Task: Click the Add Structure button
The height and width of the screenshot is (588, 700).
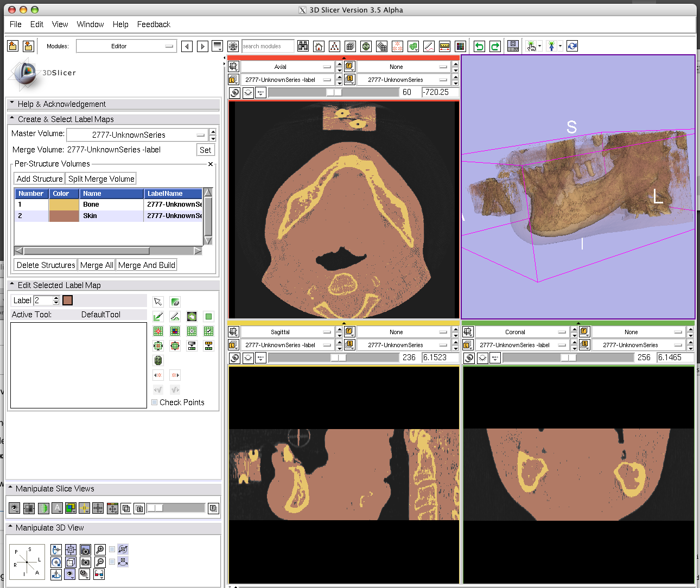Action: tap(40, 179)
